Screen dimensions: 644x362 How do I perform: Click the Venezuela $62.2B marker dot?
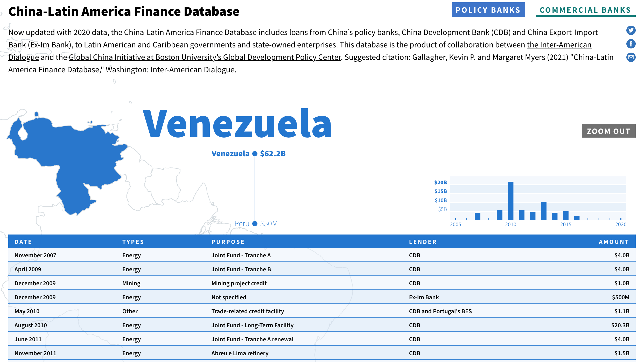(x=255, y=154)
